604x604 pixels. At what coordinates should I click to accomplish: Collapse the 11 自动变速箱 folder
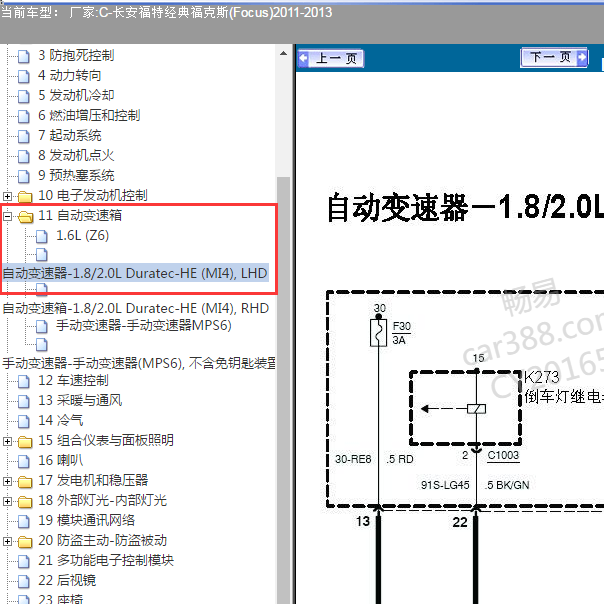tap(7, 216)
